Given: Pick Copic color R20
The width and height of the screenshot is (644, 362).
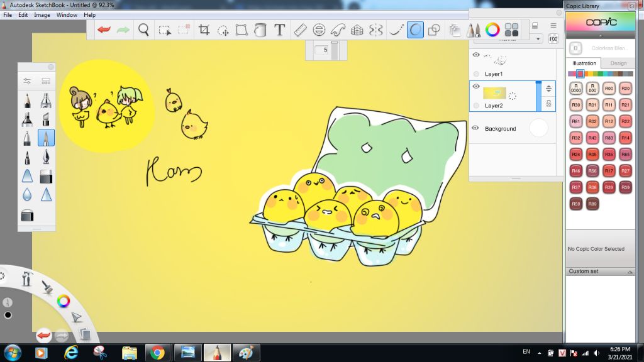Looking at the screenshot, I should 625,88.
